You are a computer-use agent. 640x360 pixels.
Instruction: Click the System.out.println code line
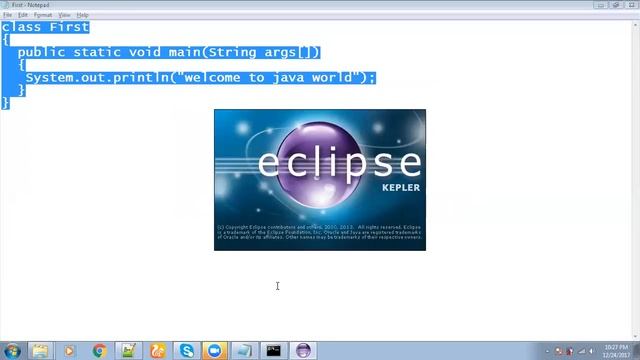tap(200, 78)
